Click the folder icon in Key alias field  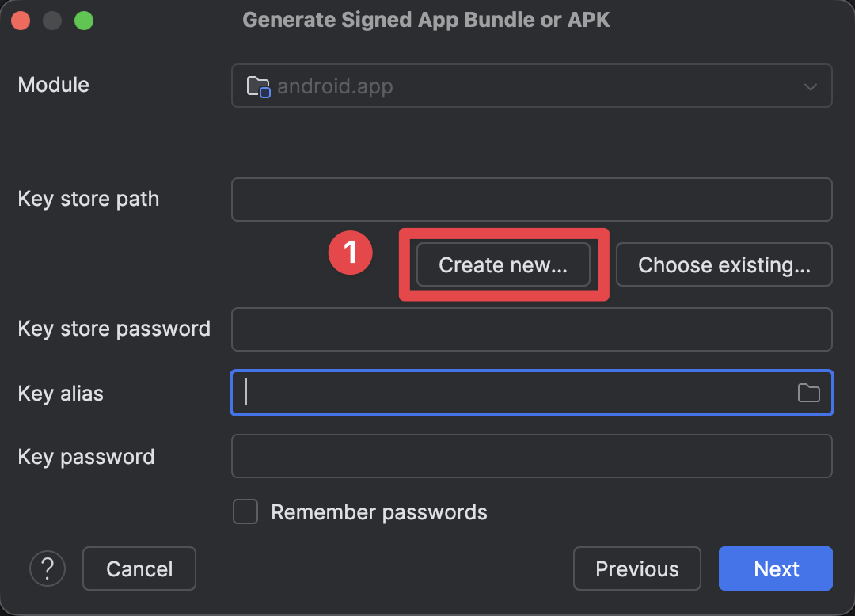[809, 393]
